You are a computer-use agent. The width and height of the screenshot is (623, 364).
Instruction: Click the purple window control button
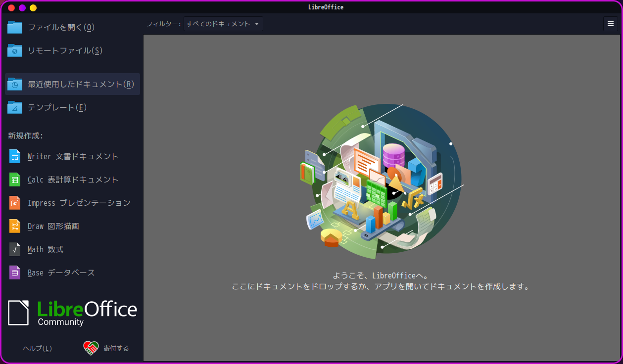point(22,8)
